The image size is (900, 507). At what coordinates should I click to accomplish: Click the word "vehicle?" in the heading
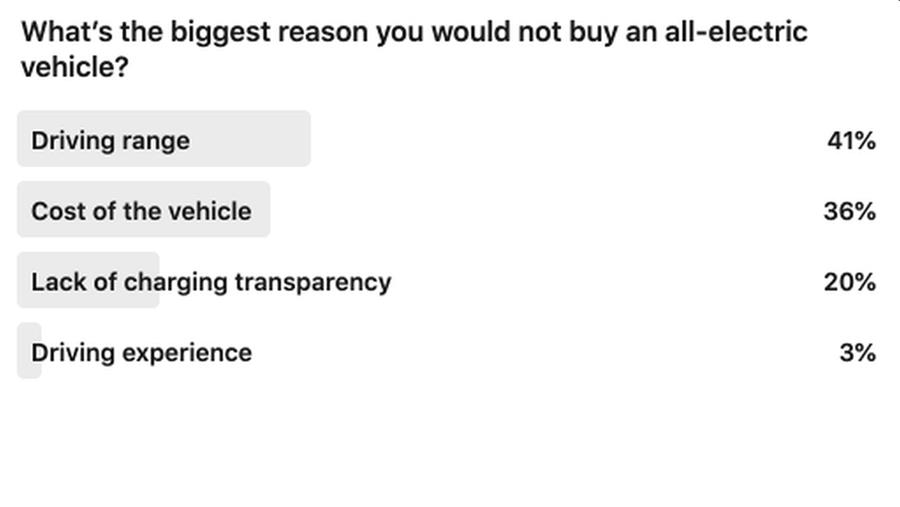(x=75, y=67)
